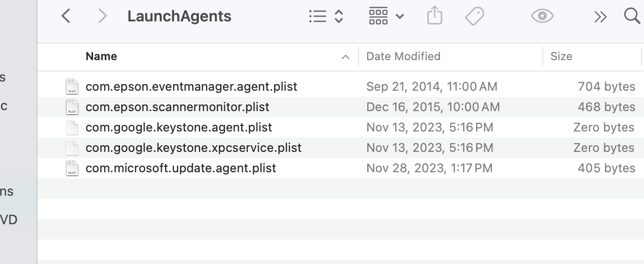Toggle sort direction arrow in Name column
Screen dimensions: 644x264
click(x=346, y=57)
